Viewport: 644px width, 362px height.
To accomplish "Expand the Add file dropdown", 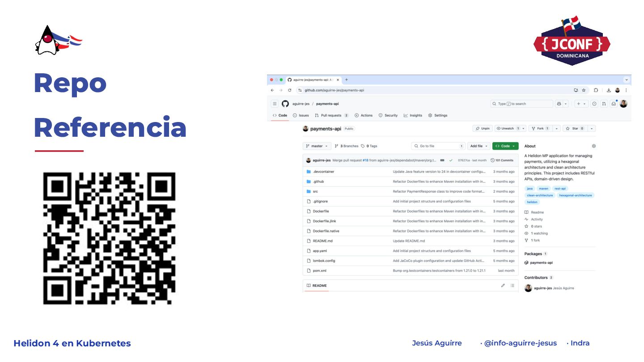I will tap(479, 146).
